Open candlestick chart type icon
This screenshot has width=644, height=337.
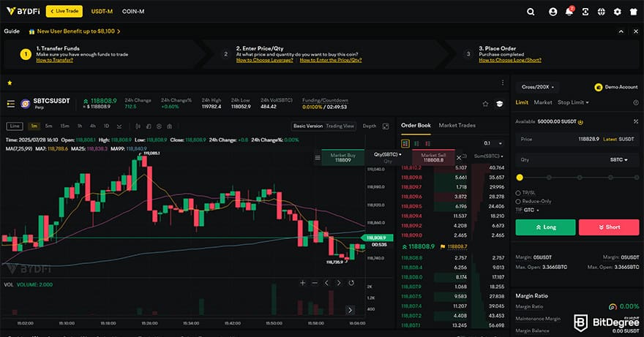pyautogui.click(x=138, y=126)
